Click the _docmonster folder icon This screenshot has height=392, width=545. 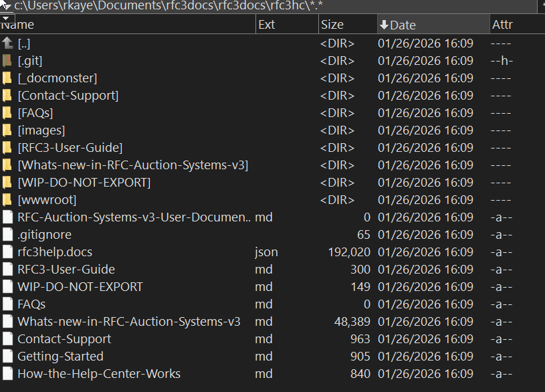coord(7,78)
